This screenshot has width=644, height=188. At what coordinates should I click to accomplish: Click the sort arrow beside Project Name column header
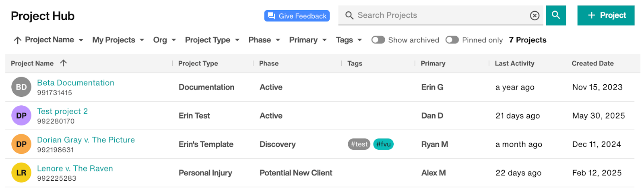pos(63,63)
